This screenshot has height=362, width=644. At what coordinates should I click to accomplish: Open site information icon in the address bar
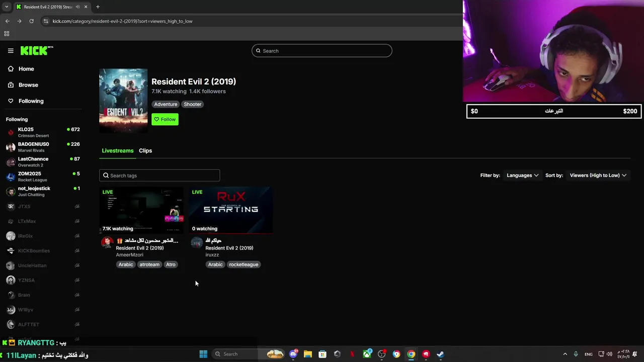[x=46, y=21]
